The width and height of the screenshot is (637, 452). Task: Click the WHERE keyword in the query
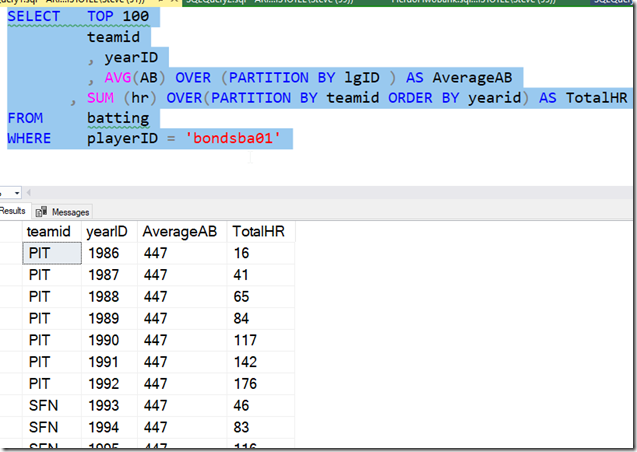[29, 138]
